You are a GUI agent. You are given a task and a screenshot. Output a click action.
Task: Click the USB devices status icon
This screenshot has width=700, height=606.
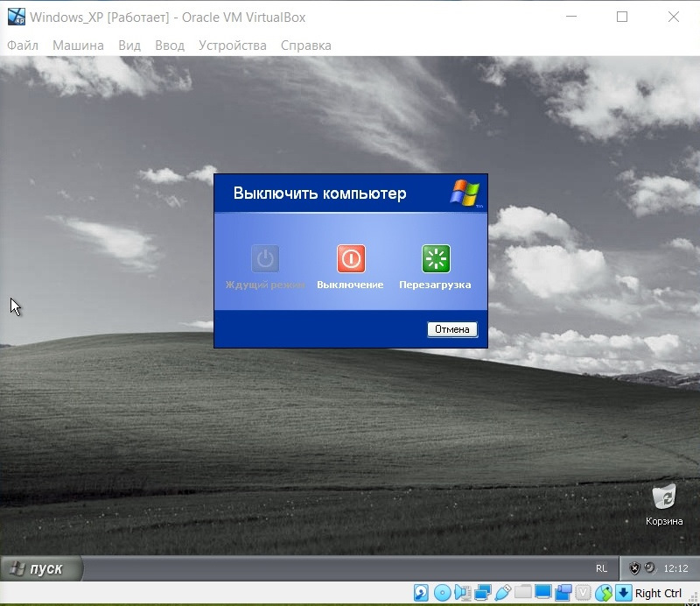pos(502,593)
